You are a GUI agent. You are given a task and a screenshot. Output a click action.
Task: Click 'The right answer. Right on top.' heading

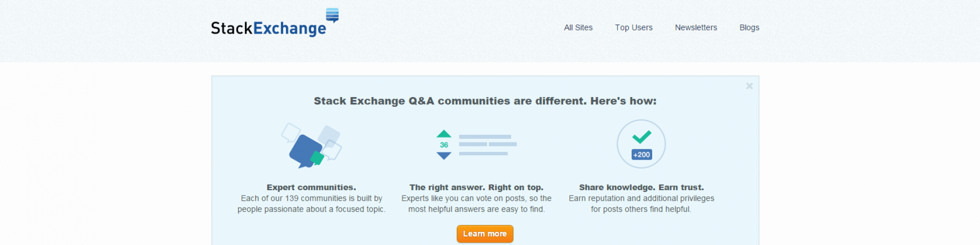[x=476, y=187]
